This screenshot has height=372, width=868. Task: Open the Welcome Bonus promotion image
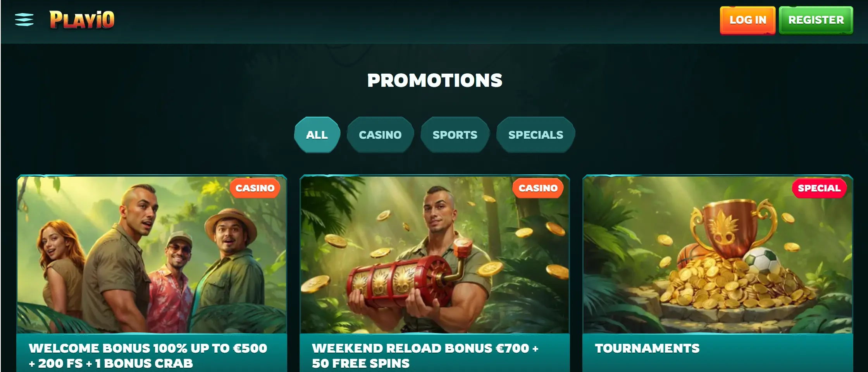pyautogui.click(x=152, y=254)
